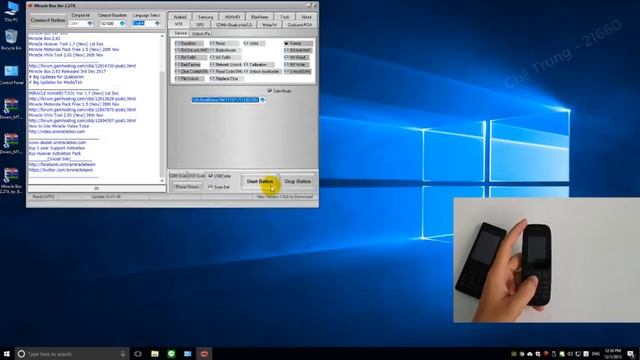Select the NV Read radio option

[297, 58]
